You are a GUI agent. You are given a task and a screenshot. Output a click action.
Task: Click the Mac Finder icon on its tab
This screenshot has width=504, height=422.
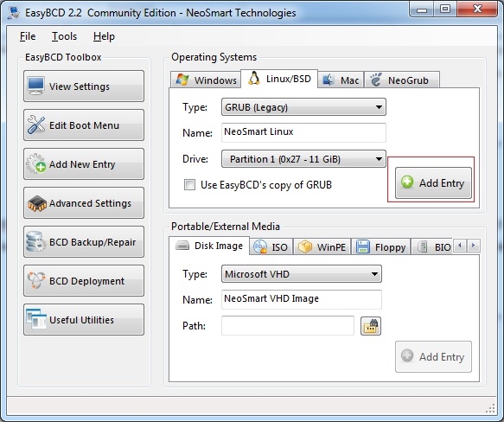click(329, 80)
